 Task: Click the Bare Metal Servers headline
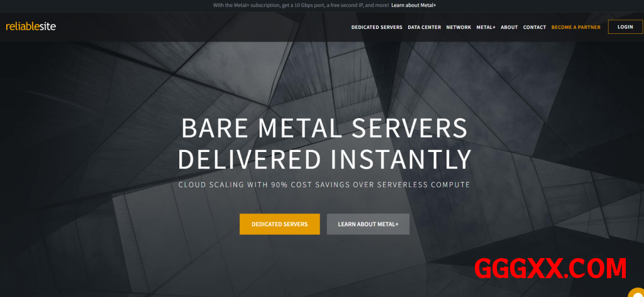(324, 128)
